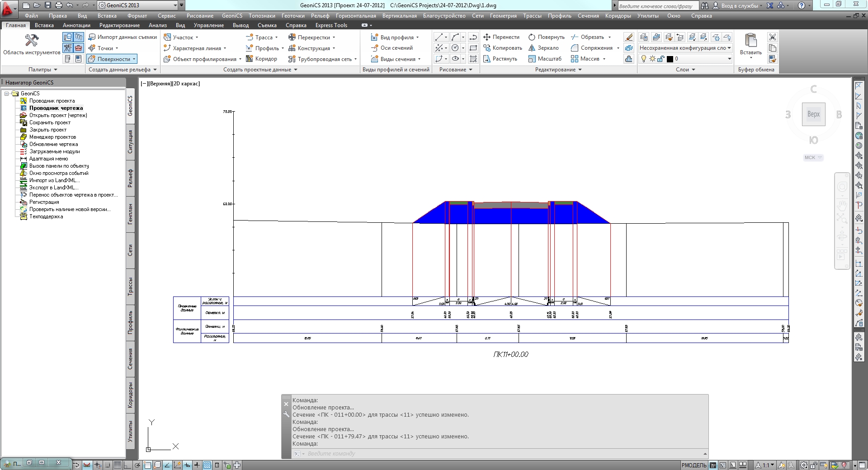Select the Повернуть (Rotate) tool

click(546, 37)
